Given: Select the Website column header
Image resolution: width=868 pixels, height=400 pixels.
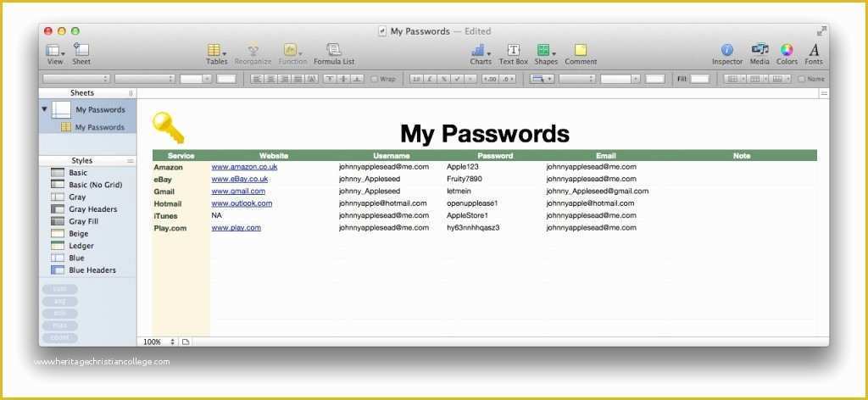Looking at the screenshot, I should (x=274, y=155).
